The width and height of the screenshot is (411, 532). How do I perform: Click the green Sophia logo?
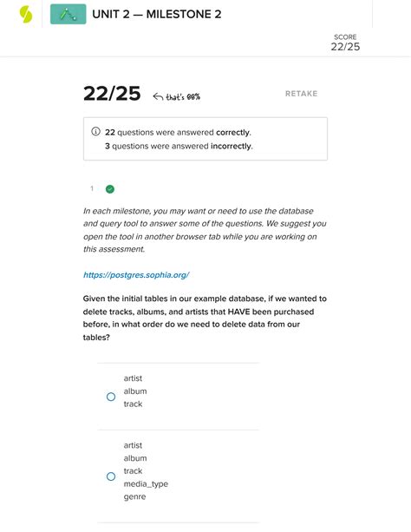click(26, 15)
